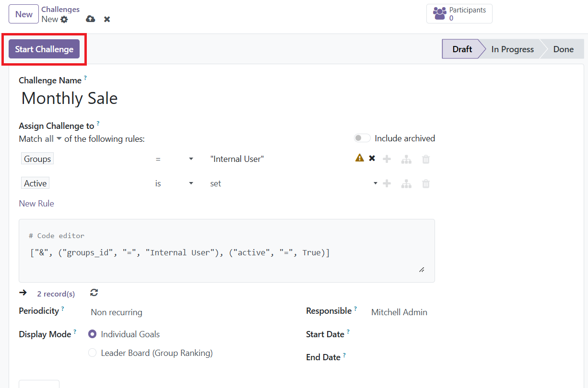Select the Individual Goals radio option

point(93,334)
